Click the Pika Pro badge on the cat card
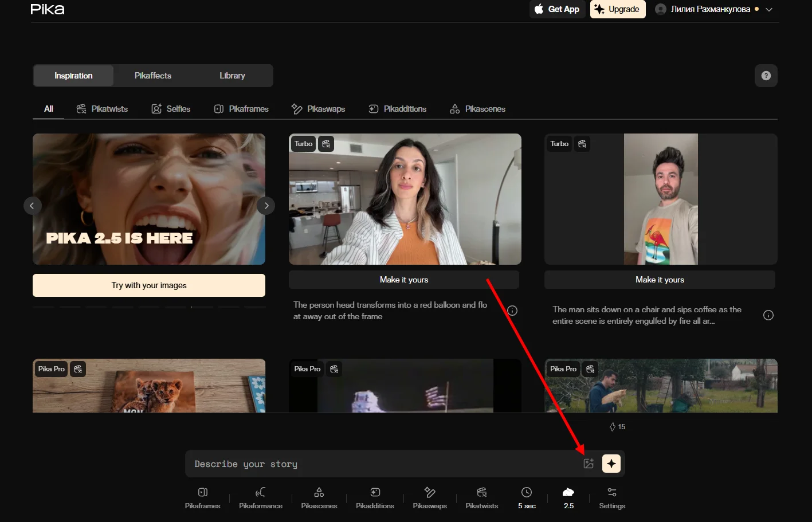The height and width of the screenshot is (522, 812). point(563,369)
